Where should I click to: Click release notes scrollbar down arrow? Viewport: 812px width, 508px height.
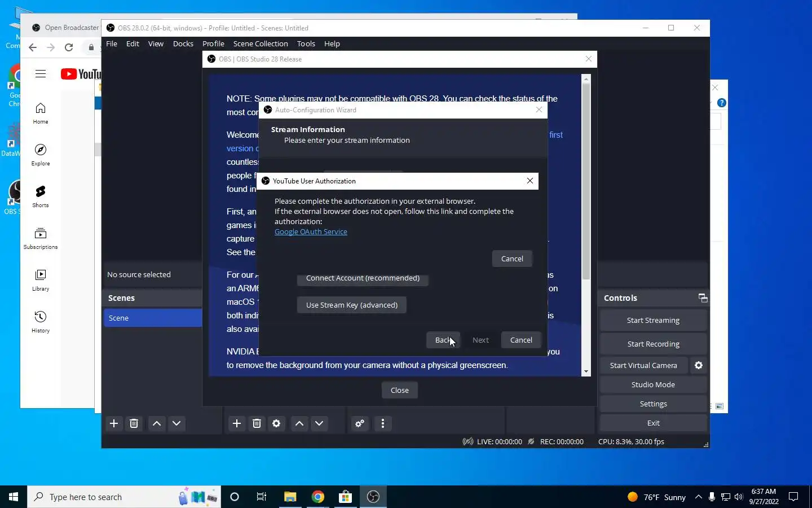tap(586, 371)
